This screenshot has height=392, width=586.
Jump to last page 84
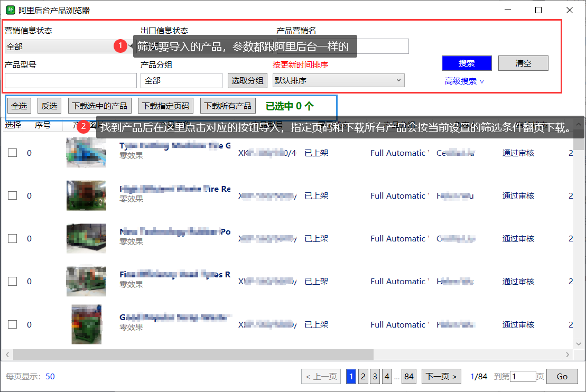(409, 376)
